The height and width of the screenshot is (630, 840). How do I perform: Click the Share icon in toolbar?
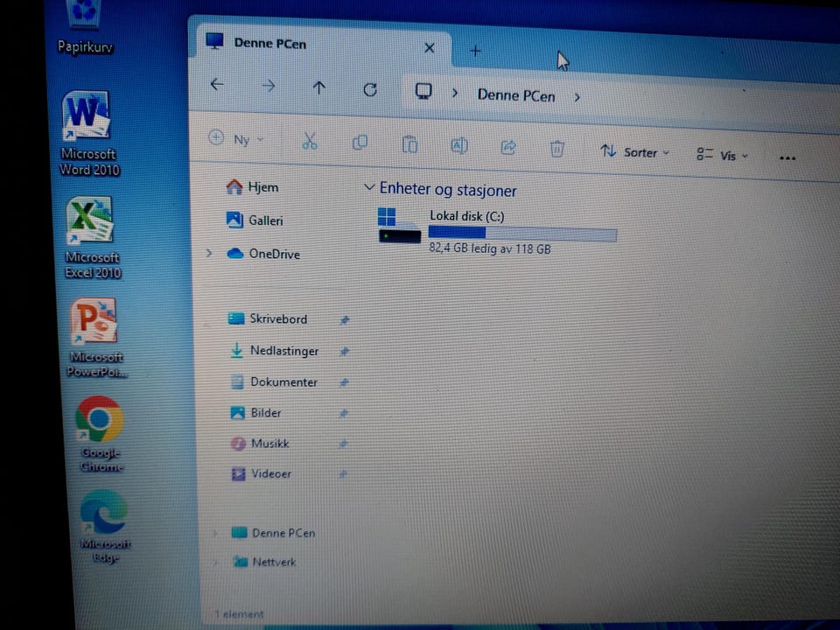507,147
